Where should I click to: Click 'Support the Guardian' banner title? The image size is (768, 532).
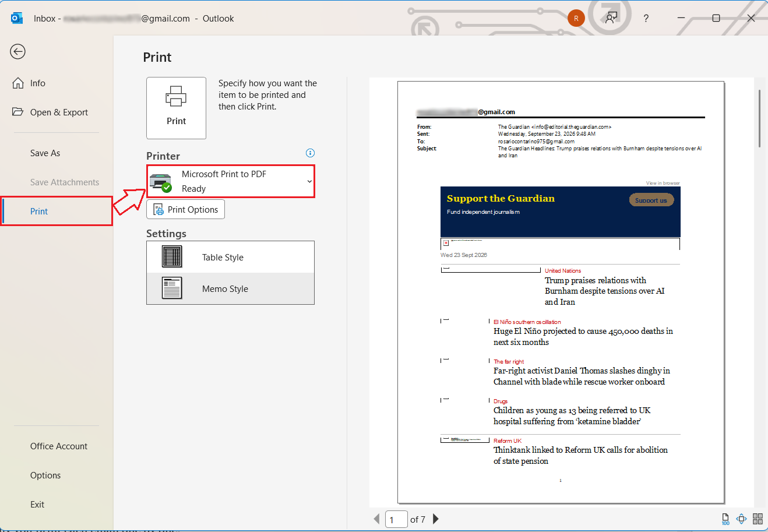point(501,198)
